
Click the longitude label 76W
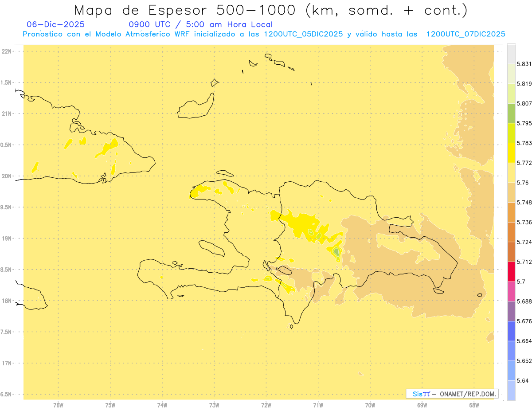(58, 405)
